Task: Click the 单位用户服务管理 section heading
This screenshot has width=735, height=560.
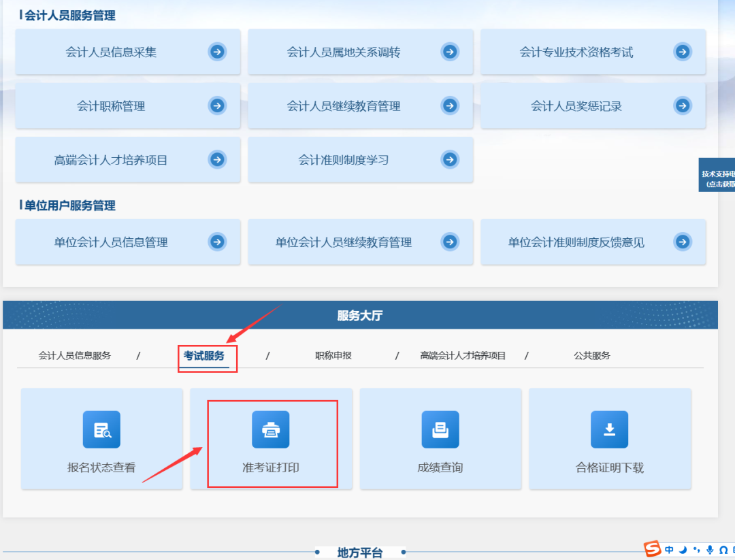Action: coord(70,205)
